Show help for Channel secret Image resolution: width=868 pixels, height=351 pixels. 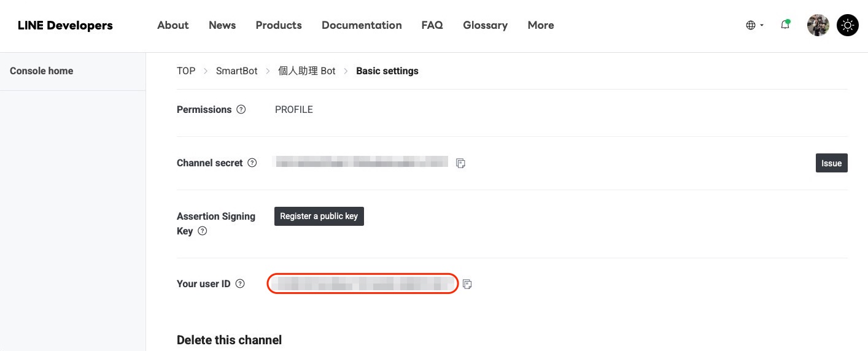tap(252, 163)
